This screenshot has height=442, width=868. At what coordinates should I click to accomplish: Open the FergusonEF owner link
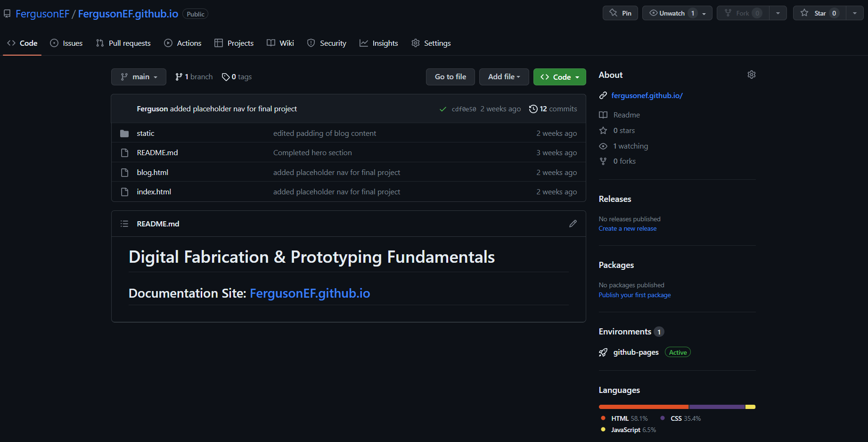pyautogui.click(x=42, y=14)
